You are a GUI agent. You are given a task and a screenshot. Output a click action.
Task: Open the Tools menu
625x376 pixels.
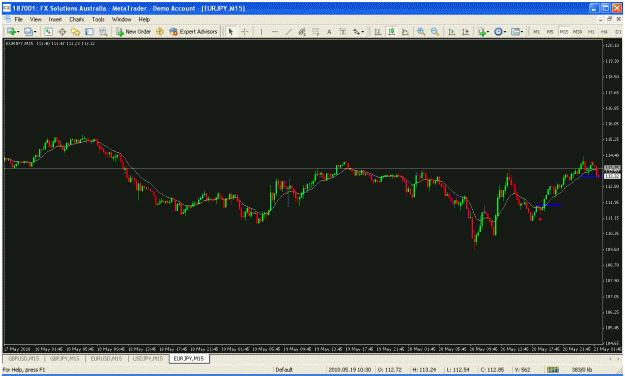click(98, 19)
